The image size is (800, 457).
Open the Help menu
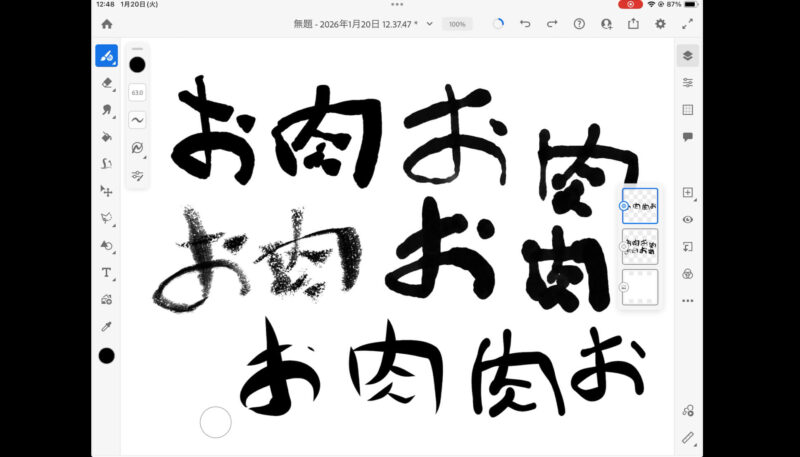(579, 24)
